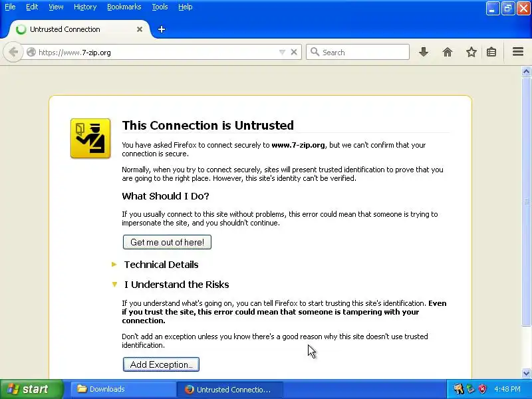
Task: Click the first system tray icon
Action: click(459, 389)
